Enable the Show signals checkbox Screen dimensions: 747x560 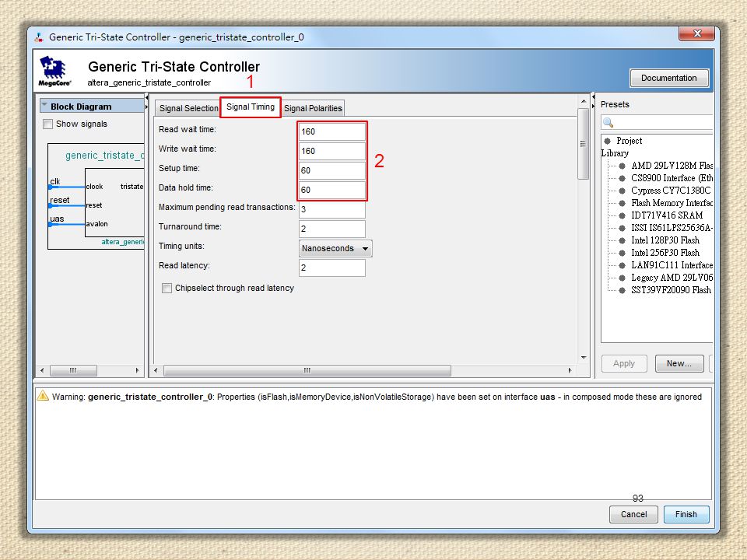[47, 124]
